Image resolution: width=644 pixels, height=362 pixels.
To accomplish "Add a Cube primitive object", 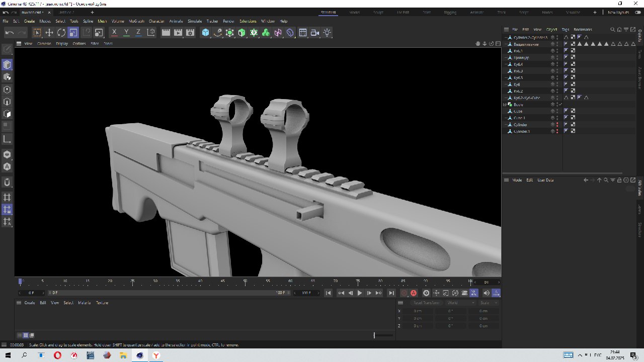I will (205, 33).
